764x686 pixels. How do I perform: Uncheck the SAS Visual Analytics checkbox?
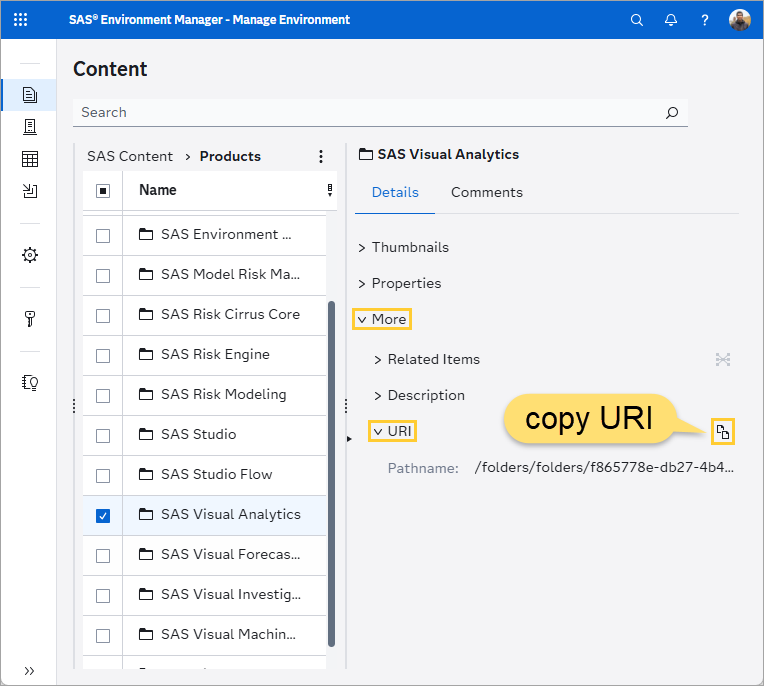tap(103, 515)
